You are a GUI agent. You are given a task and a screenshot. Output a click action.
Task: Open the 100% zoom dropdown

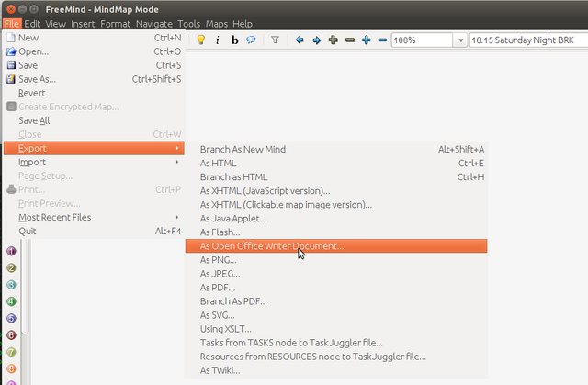tap(459, 40)
